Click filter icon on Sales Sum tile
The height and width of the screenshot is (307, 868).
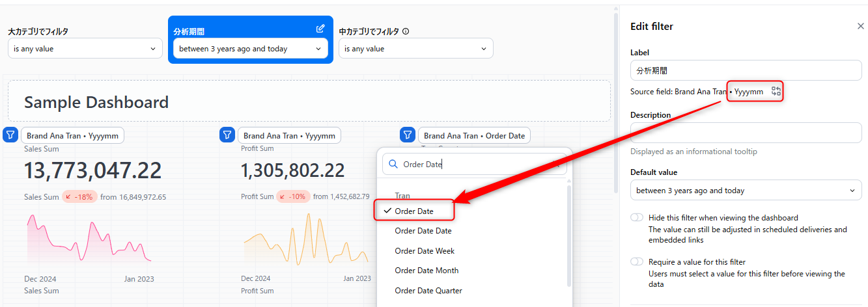[10, 135]
